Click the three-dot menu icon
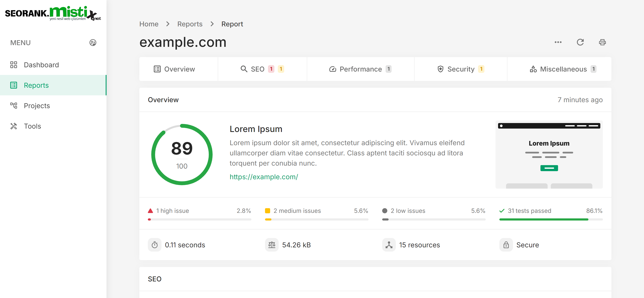The height and width of the screenshot is (298, 644). pos(558,42)
